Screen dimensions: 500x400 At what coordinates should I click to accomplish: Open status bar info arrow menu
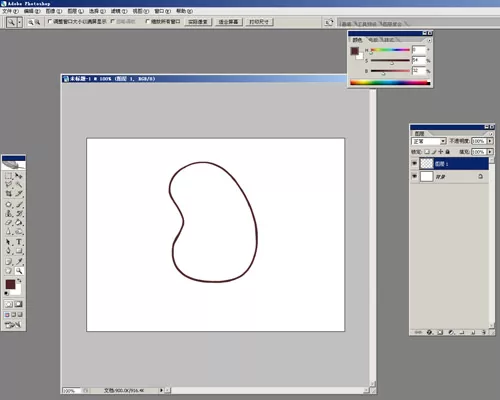tap(161, 390)
